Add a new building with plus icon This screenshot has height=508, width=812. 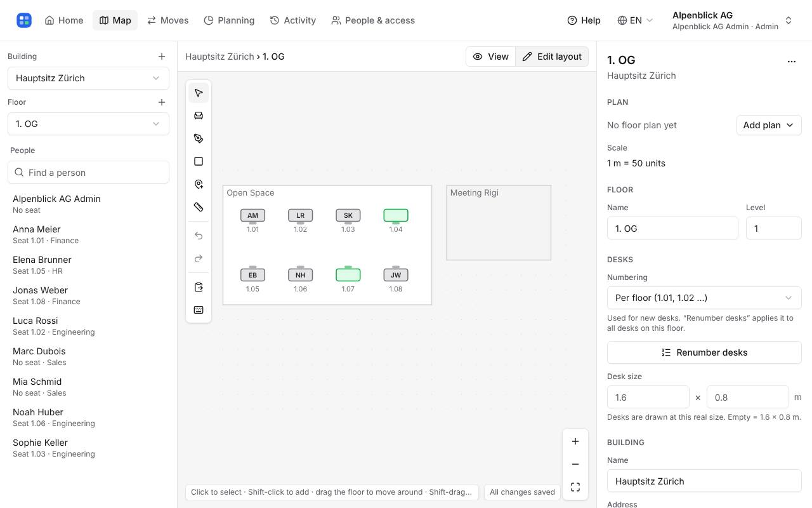click(x=162, y=57)
